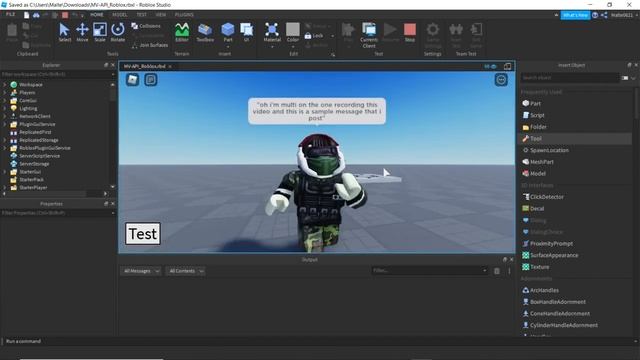
Task: Open the UI insert tool
Action: 247,32
